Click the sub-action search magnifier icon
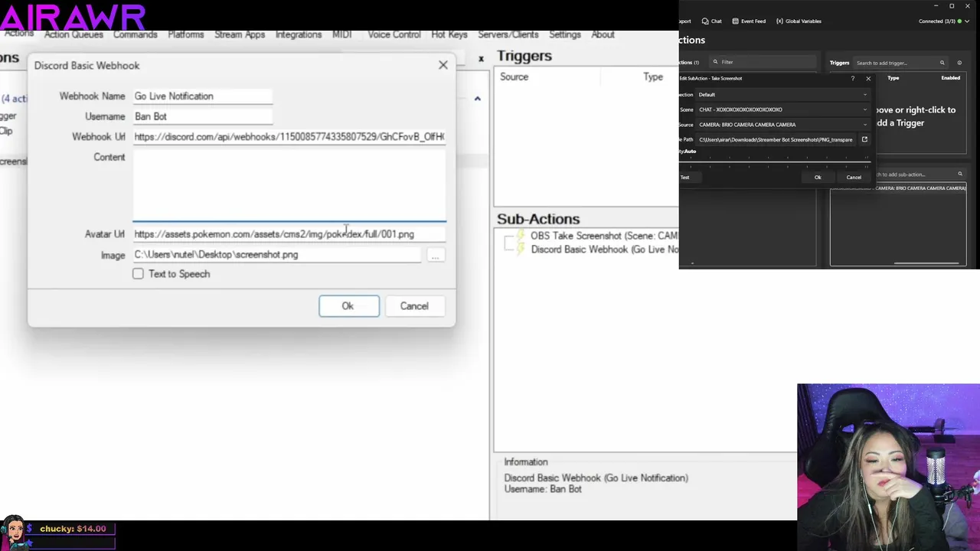The image size is (980, 551). (x=960, y=174)
